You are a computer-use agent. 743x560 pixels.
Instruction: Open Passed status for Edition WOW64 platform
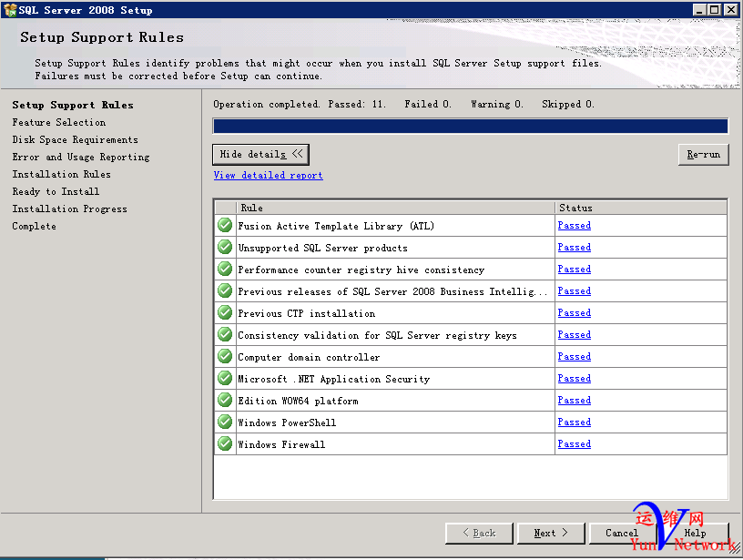point(575,400)
